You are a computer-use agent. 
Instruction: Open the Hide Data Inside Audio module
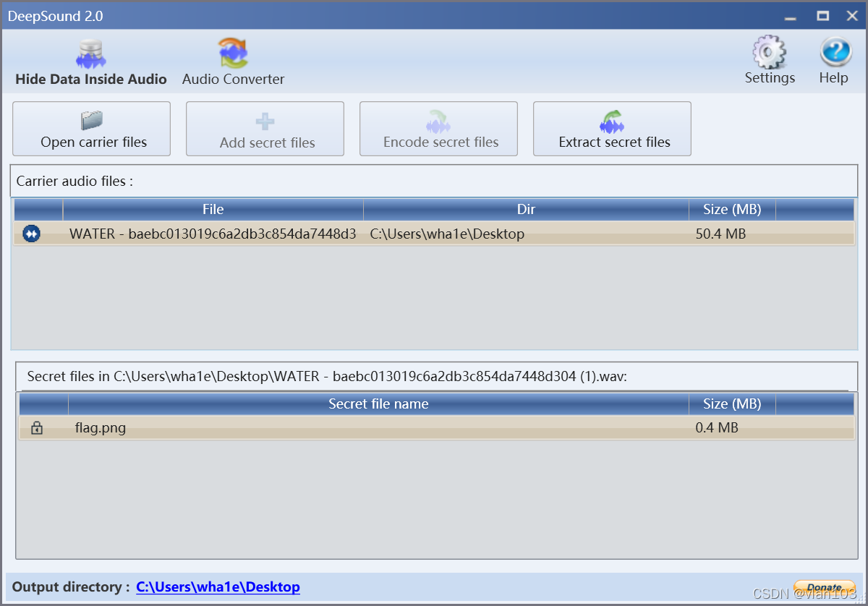tap(91, 64)
